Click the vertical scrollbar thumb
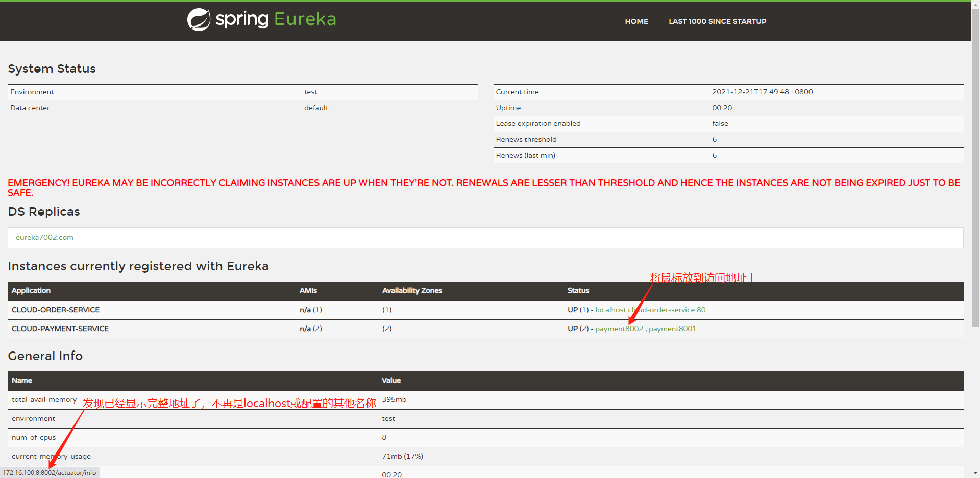Image resolution: width=980 pixels, height=478 pixels. 975,167
